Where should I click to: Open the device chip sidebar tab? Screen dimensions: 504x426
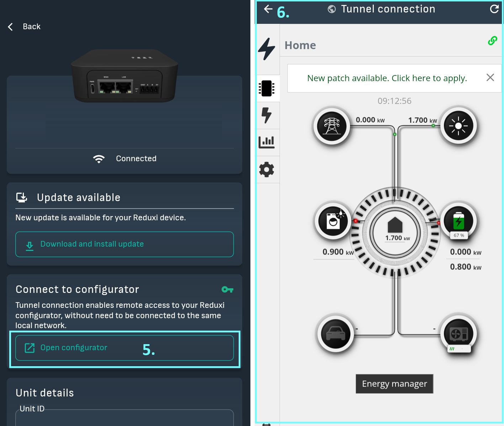(267, 89)
